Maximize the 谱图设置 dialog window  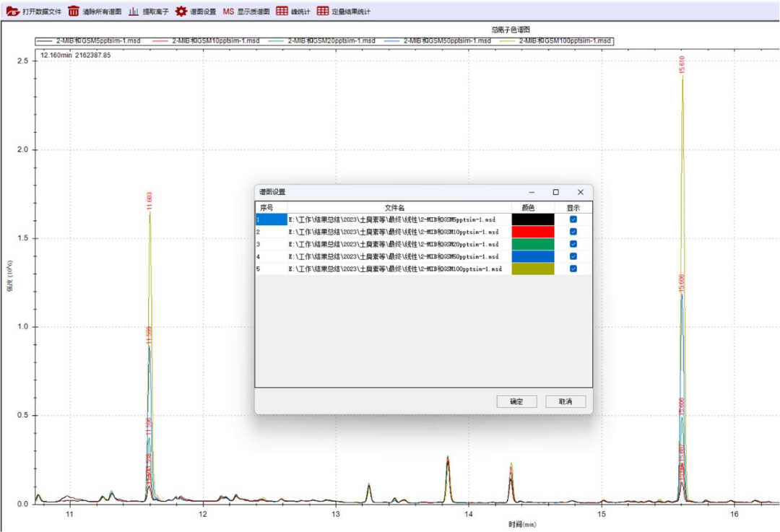[x=555, y=192]
